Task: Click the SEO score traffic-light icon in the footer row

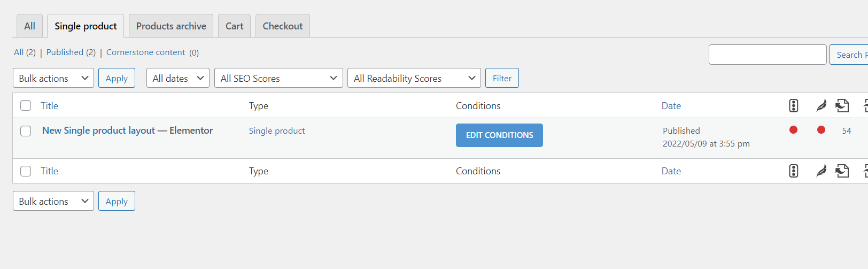Action: point(794,171)
